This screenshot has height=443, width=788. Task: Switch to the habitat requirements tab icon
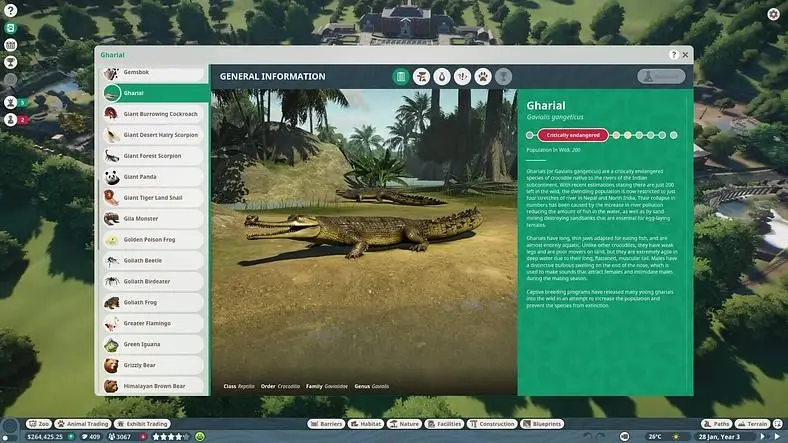[x=421, y=77]
